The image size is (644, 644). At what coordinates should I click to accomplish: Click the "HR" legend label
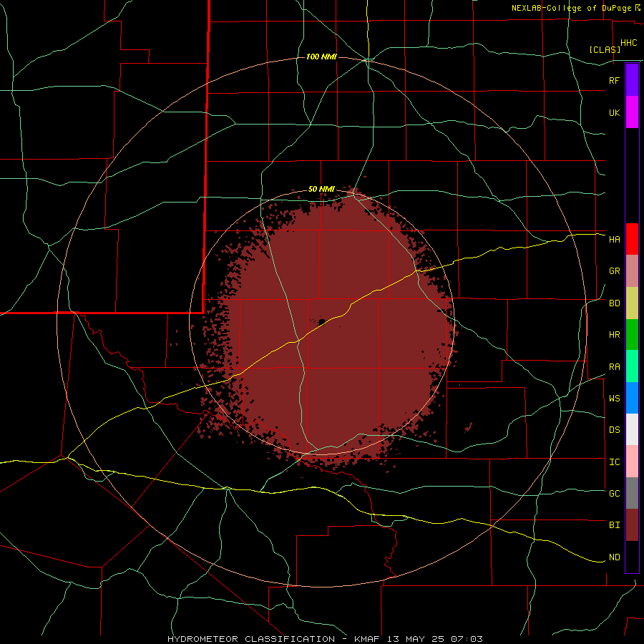614,335
